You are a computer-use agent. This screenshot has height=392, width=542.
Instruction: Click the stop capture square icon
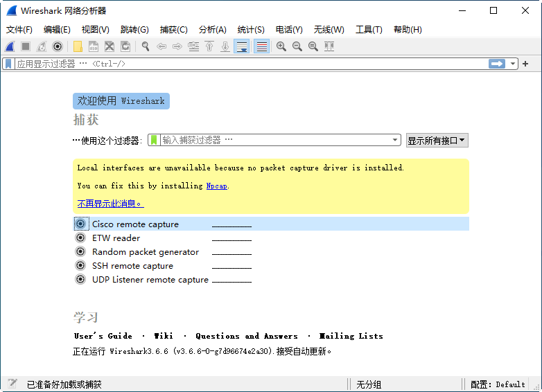26,46
